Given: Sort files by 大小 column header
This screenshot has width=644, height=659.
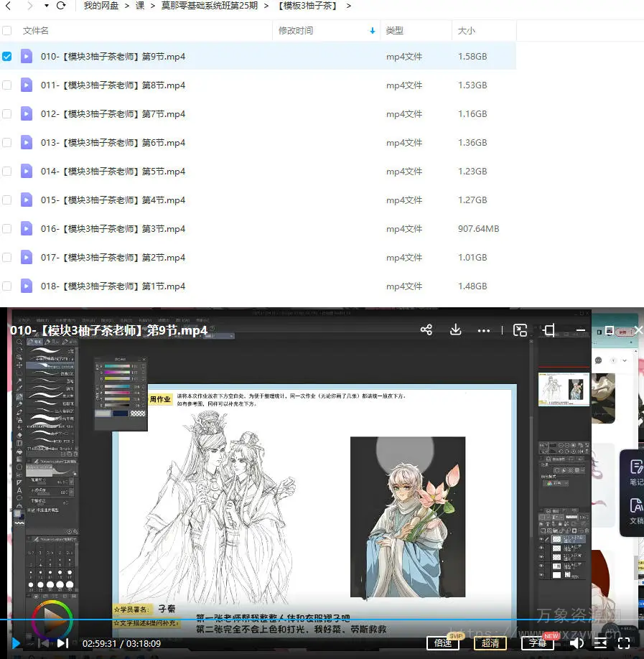Looking at the screenshot, I should pos(467,31).
